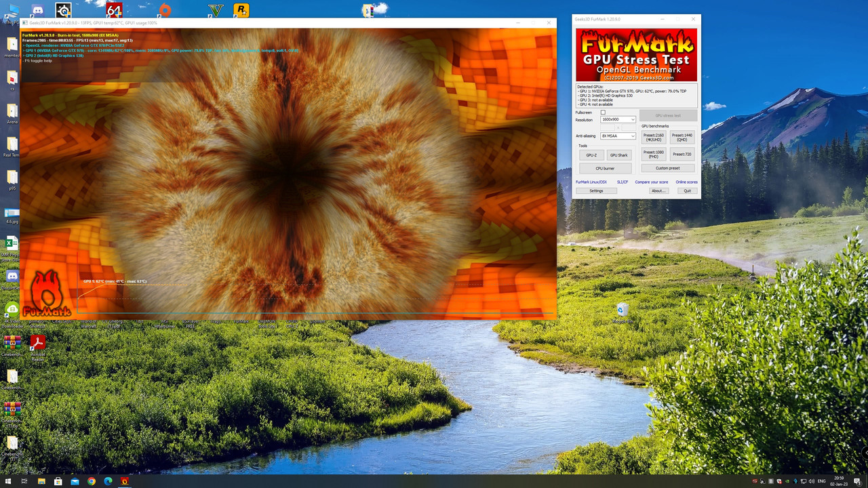Follow the FurMark Linux/OSX link
The width and height of the screenshot is (868, 488).
tap(591, 182)
